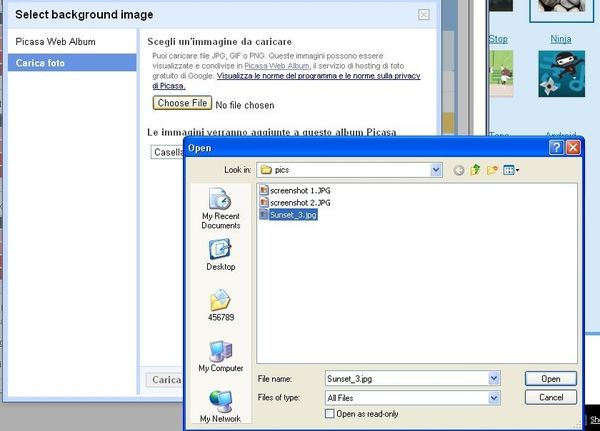This screenshot has width=600, height=431.
Task: Expand the Look in folder dropdown
Action: click(436, 170)
